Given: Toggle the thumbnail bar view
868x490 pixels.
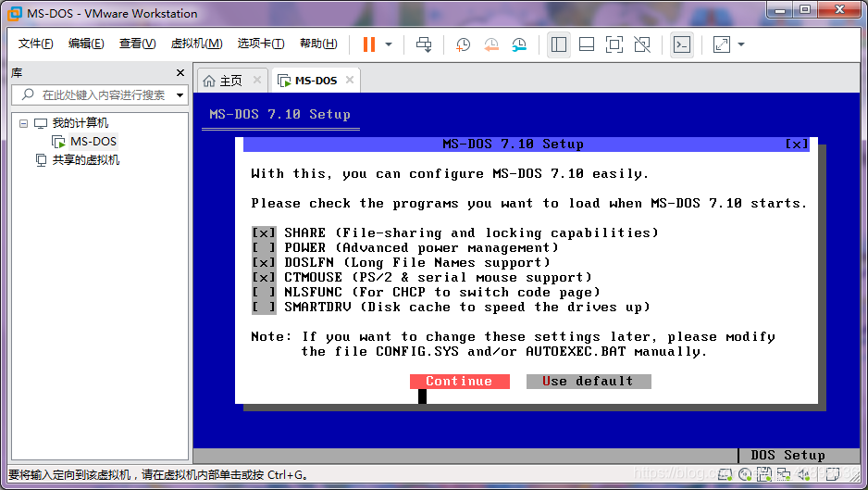Looking at the screenshot, I should [587, 44].
